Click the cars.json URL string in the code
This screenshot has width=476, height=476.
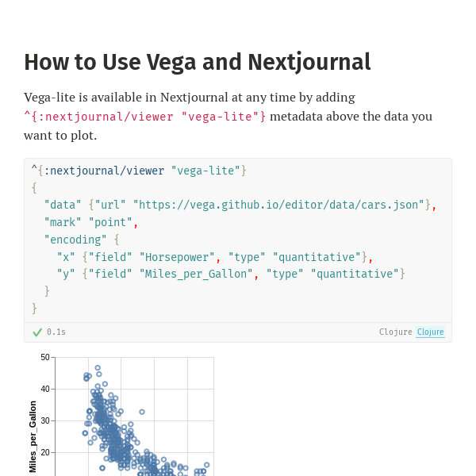[278, 205]
